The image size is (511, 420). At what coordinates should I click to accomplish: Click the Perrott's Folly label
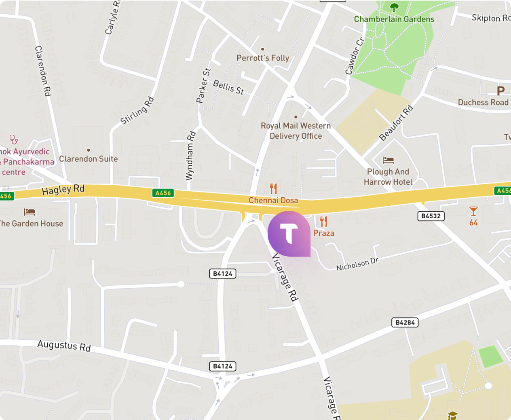point(263,58)
